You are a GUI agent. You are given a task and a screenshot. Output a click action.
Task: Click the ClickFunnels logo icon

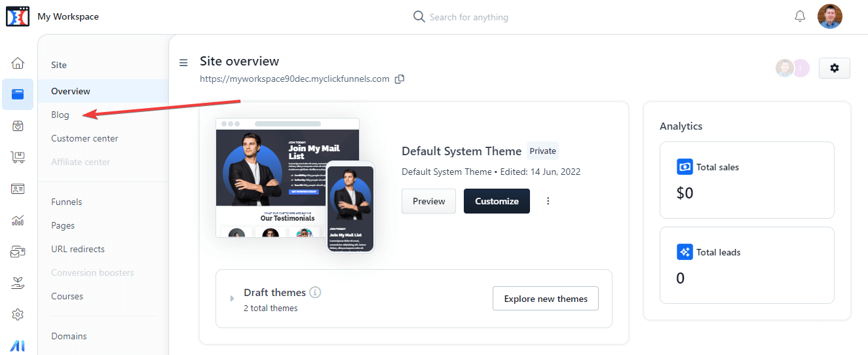(x=18, y=16)
